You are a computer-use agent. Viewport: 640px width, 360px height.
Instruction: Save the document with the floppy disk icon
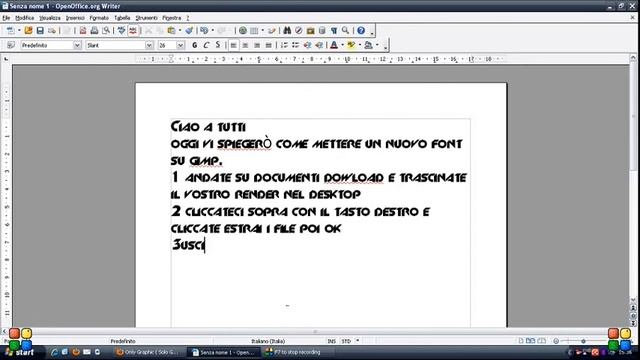[40, 31]
